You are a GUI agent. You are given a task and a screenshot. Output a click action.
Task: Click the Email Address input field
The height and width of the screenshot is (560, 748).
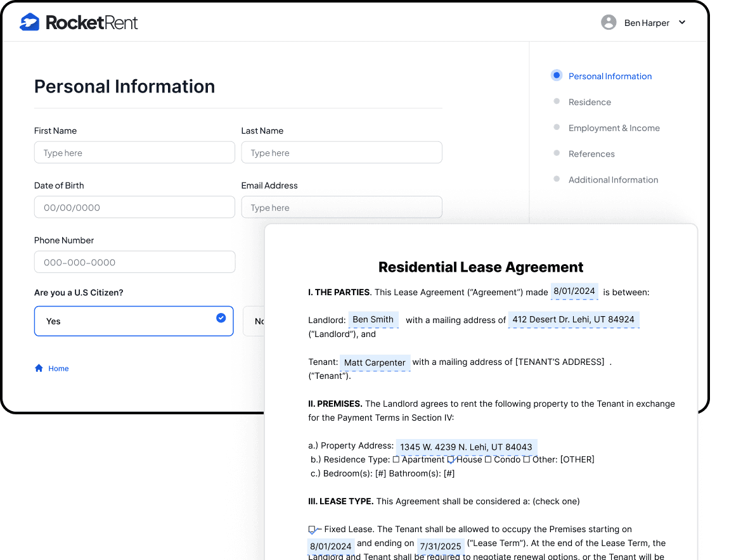tap(342, 207)
